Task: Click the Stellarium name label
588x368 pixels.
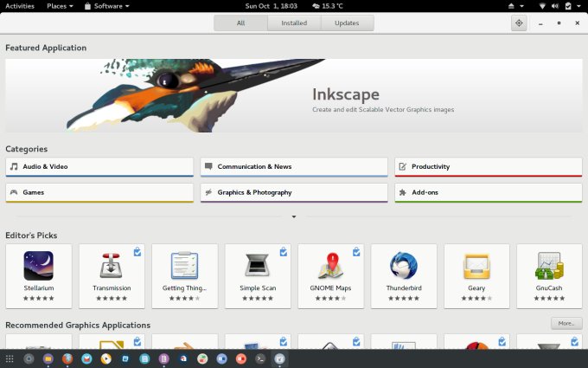Action: tap(39, 288)
